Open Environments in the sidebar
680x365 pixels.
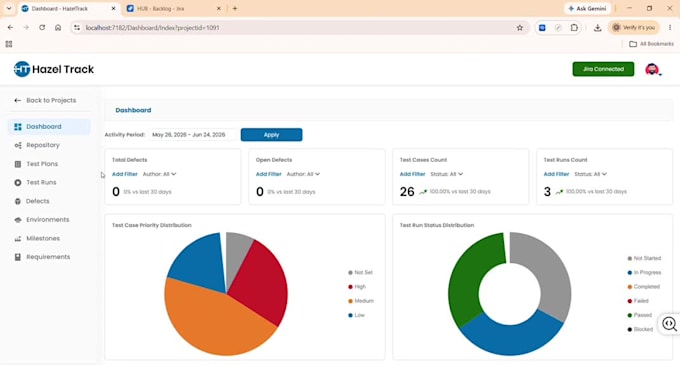coord(49,220)
